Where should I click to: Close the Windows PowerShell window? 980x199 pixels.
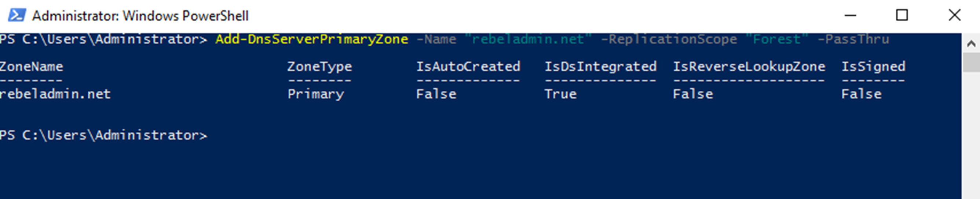(954, 16)
